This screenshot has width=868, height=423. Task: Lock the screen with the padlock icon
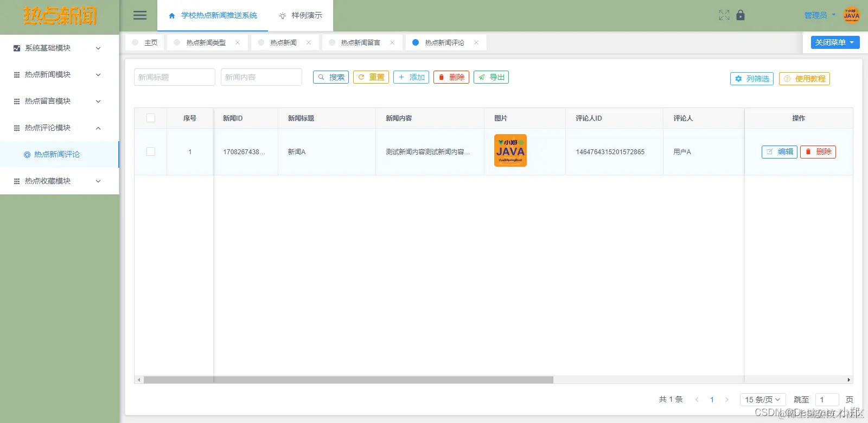(x=741, y=15)
